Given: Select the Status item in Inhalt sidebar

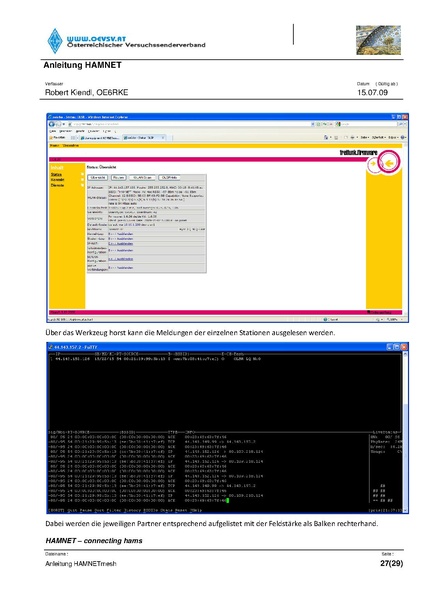Looking at the screenshot, I should click(x=56, y=174).
